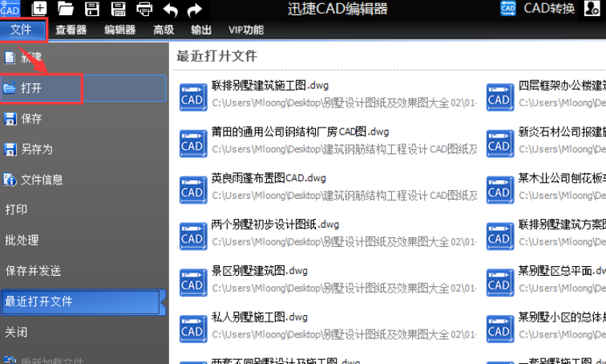This screenshot has width=606, height=364.
Task: Click CAD icon beside 新炎石材公司 file
Action: tap(499, 143)
